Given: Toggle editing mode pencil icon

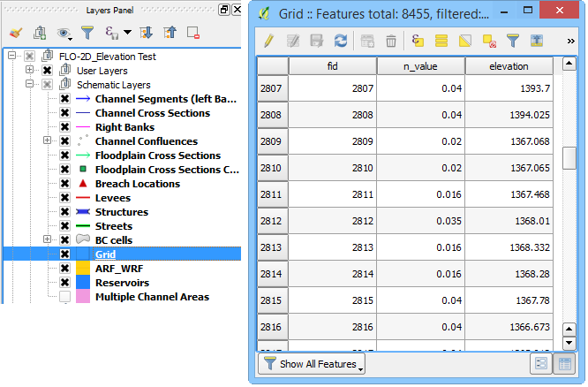Looking at the screenshot, I should (x=269, y=41).
